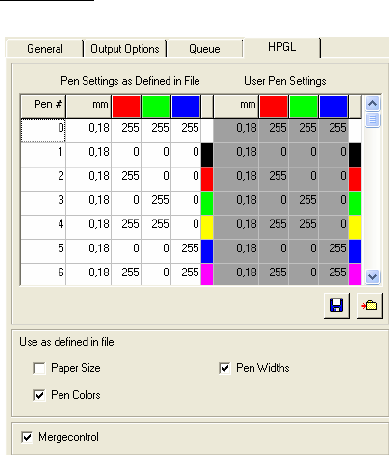389x455 pixels.
Task: Uncheck the Pen Widths checkbox
Action: pos(225,368)
